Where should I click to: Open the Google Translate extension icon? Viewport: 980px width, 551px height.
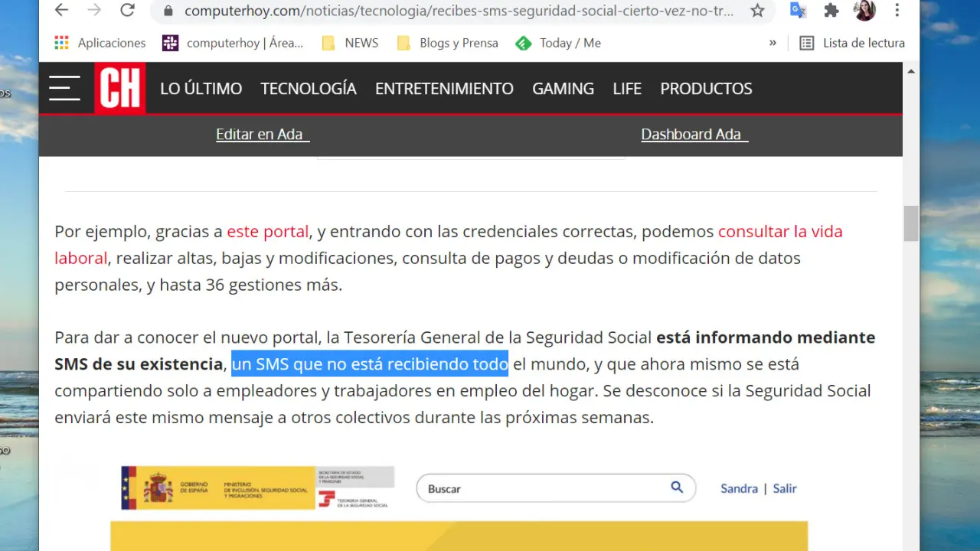[798, 11]
